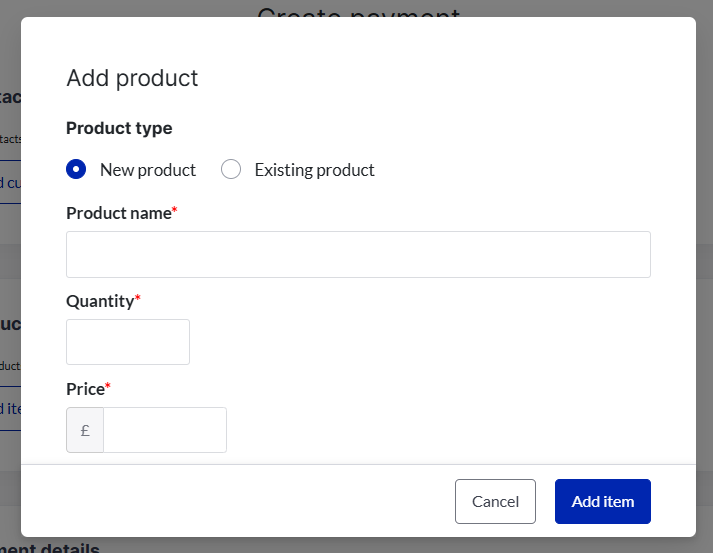Click the Quantity field label
Viewport: 713px width, 553px height.
[100, 301]
